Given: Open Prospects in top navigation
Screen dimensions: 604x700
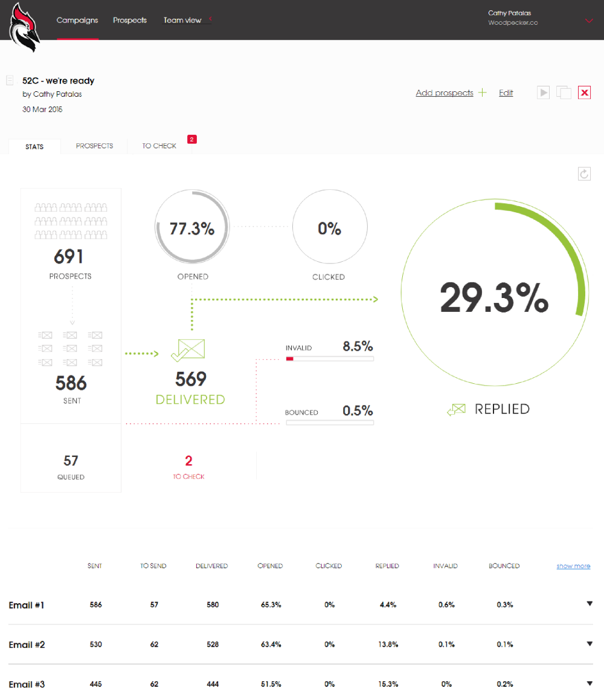Looking at the screenshot, I should (x=130, y=20).
